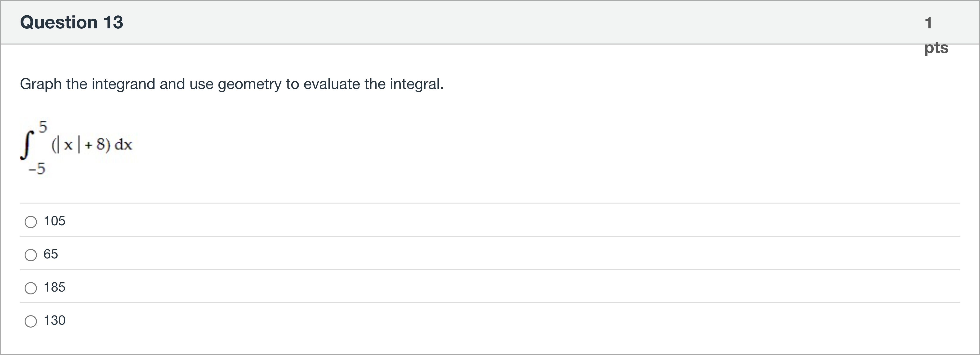The width and height of the screenshot is (980, 355).
Task: Click the upper limit 5 of the integral
Action: click(x=43, y=127)
